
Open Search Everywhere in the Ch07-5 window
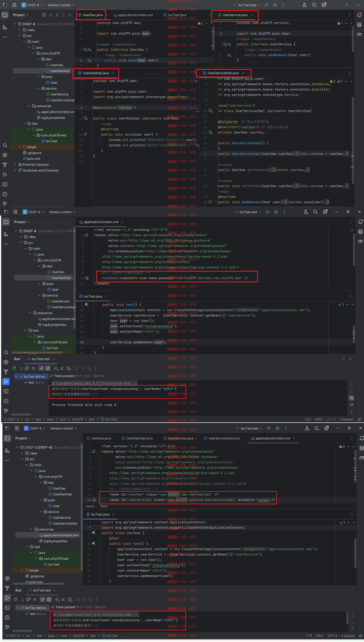point(317,428)
